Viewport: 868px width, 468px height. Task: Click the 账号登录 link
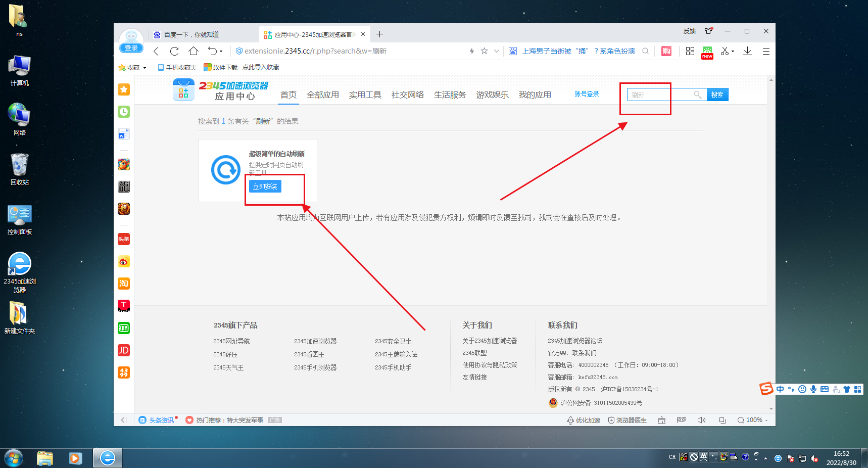pos(587,94)
